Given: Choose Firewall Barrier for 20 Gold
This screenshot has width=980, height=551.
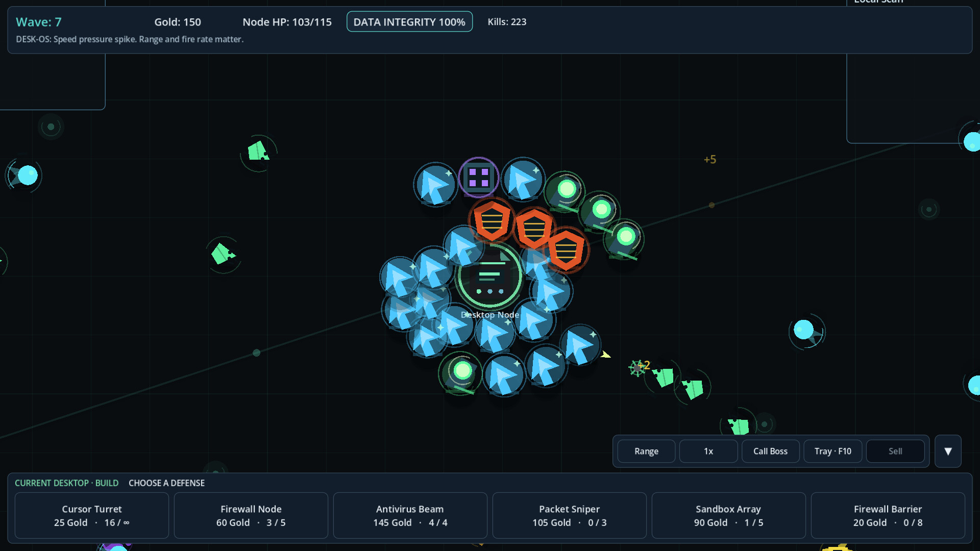Looking at the screenshot, I should tap(888, 515).
